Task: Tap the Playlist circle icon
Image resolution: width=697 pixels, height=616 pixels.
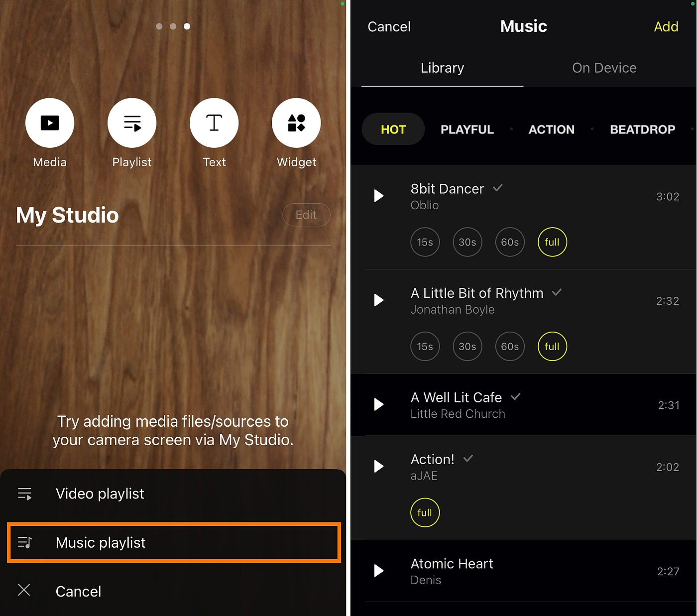Action: coord(132,123)
